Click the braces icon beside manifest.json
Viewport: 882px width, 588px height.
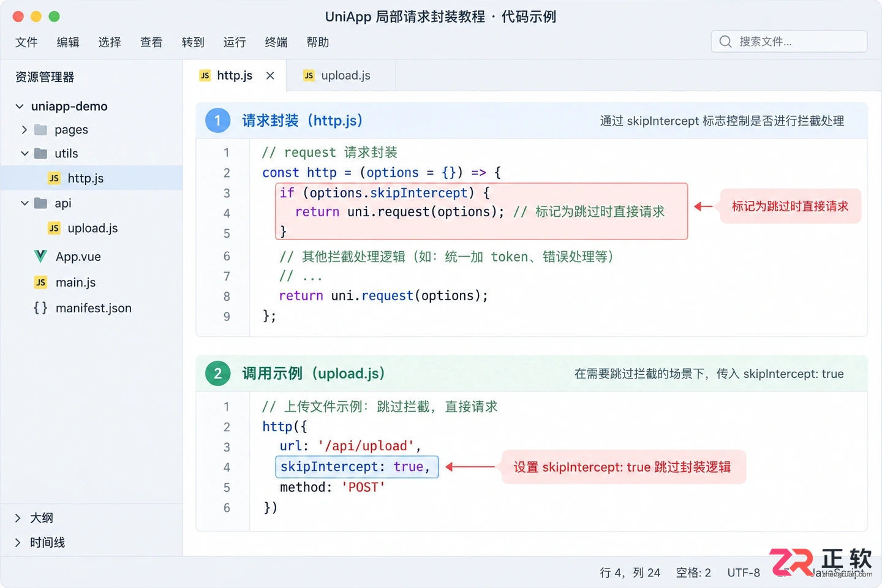click(40, 308)
